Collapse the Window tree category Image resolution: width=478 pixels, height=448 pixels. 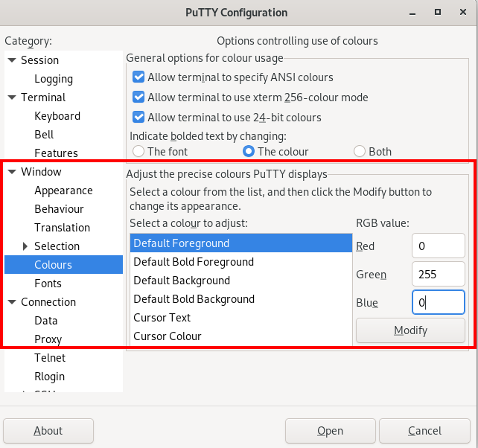pos(12,172)
